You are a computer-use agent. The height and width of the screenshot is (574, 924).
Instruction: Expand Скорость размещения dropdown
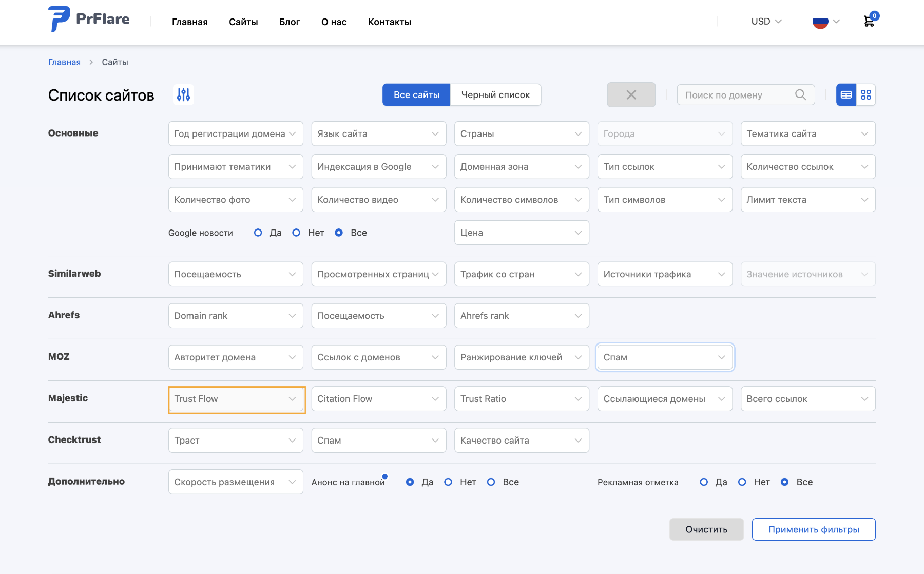coord(236,482)
